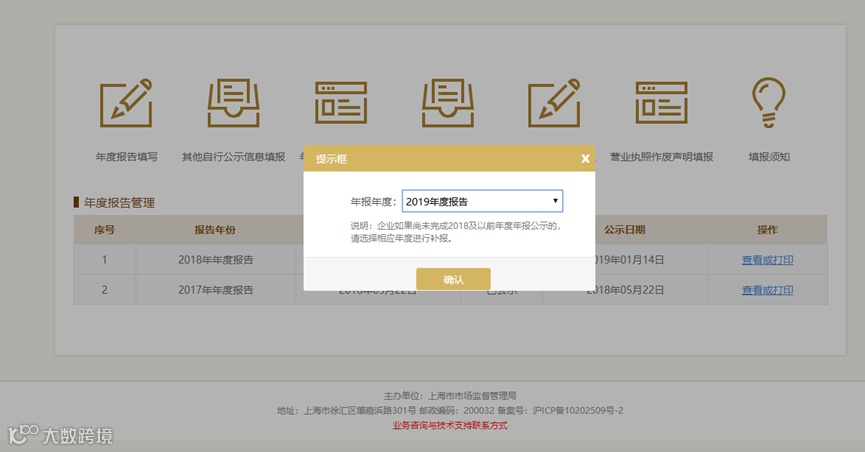Viewport: 865px width, 452px height.
Task: Open the 其他自行公示信息填报 inbox icon
Action: pos(233,103)
